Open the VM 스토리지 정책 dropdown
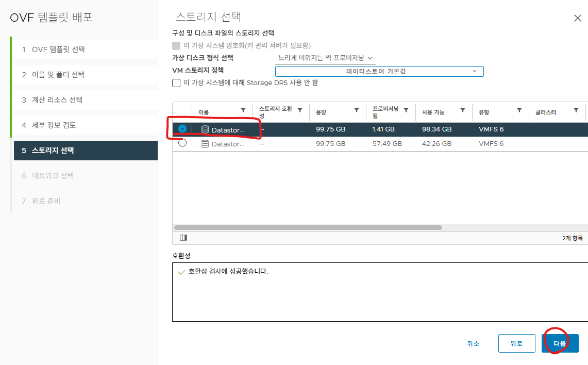The height and width of the screenshot is (365, 588). [379, 71]
